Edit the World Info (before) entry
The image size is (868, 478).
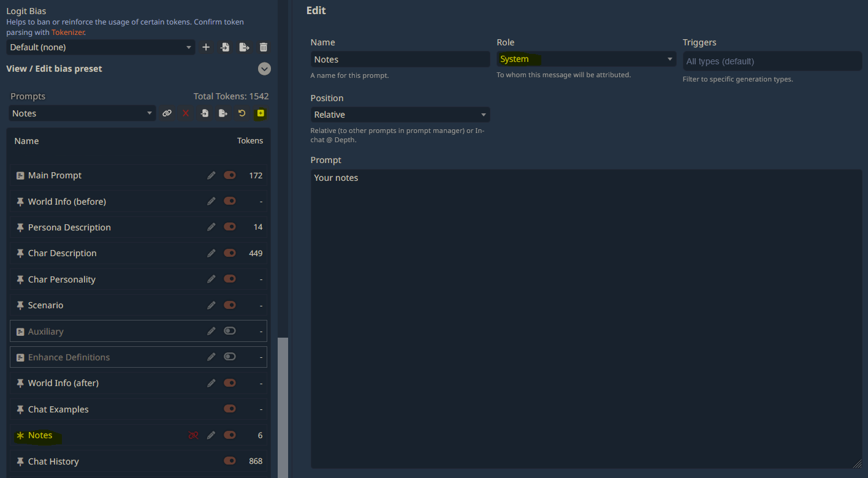pyautogui.click(x=211, y=201)
